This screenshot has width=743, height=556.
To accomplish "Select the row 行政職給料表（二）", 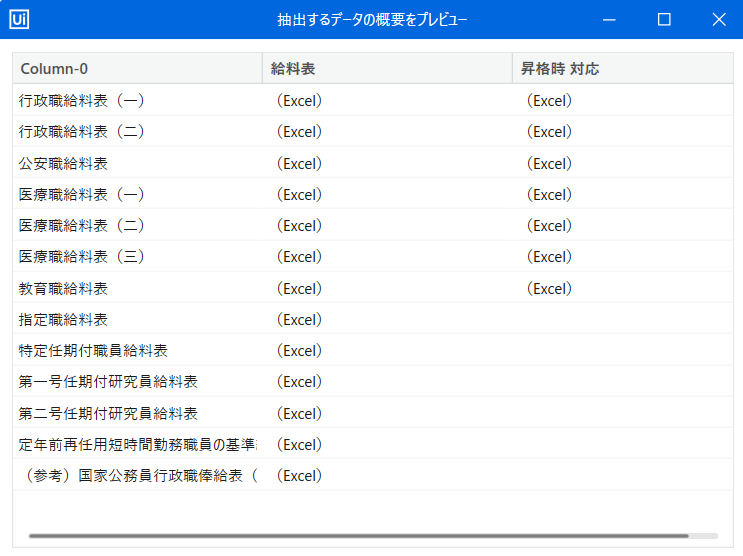I will [373, 131].
